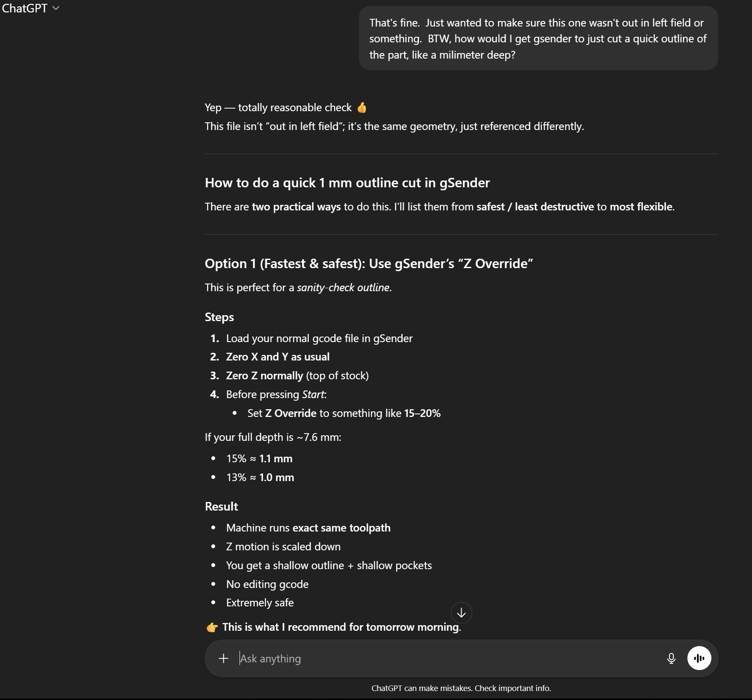Click the microphone dictation icon
Image resolution: width=752 pixels, height=700 pixels.
[671, 659]
